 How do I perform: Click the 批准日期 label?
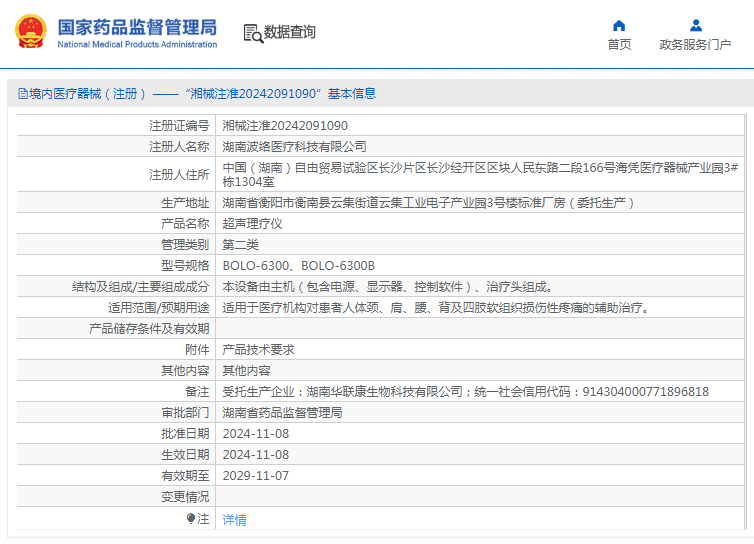(x=185, y=434)
